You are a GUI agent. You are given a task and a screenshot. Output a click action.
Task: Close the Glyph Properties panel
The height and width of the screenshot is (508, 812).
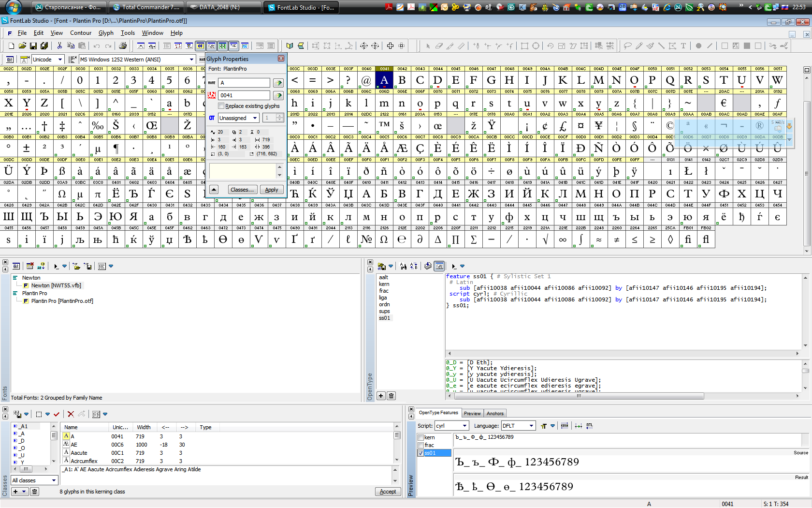point(281,59)
